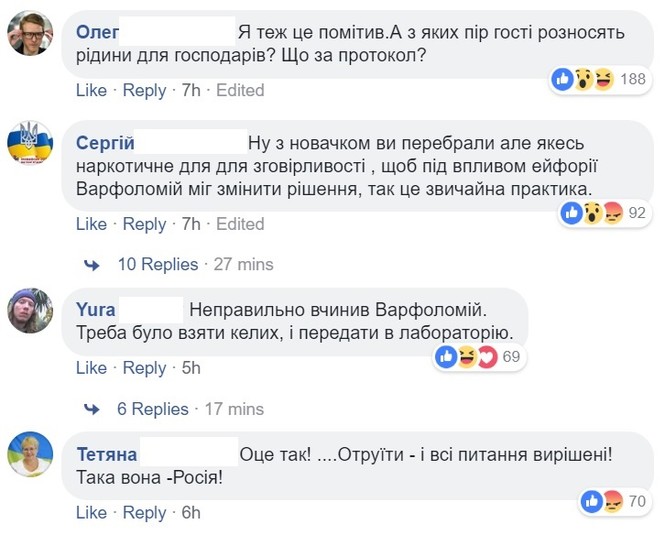Reply to Сергій's comment
Viewport: 665px width, 535px height.
click(x=144, y=224)
